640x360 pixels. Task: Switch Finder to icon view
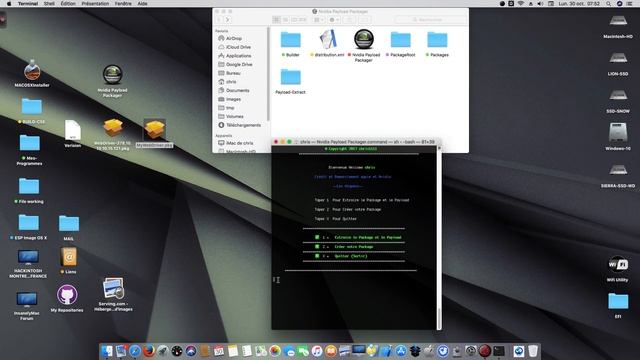click(x=276, y=20)
